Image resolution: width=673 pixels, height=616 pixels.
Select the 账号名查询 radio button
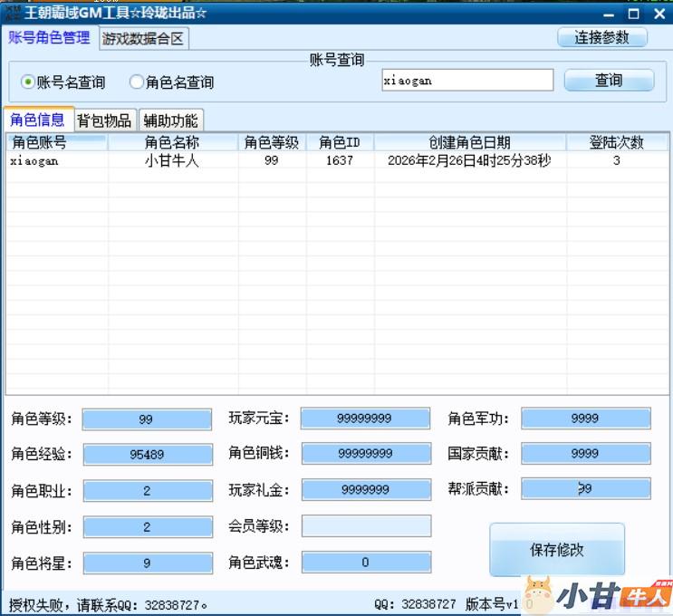coord(28,82)
